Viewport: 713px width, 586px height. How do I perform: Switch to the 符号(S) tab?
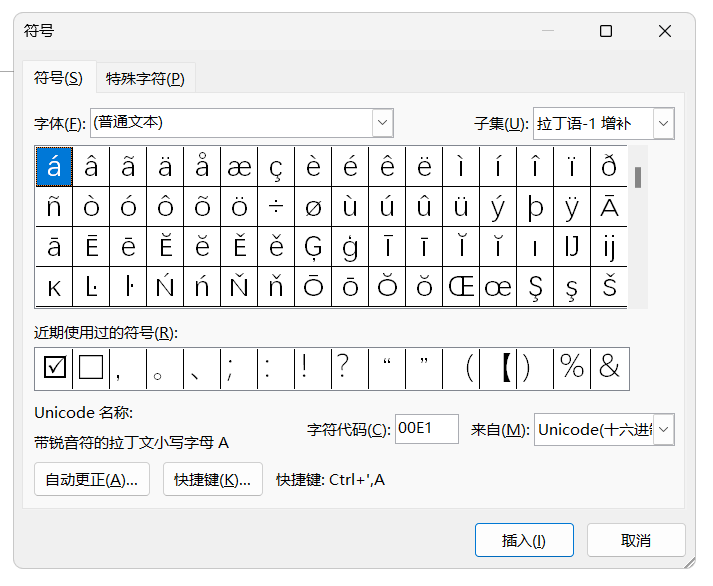(59, 78)
